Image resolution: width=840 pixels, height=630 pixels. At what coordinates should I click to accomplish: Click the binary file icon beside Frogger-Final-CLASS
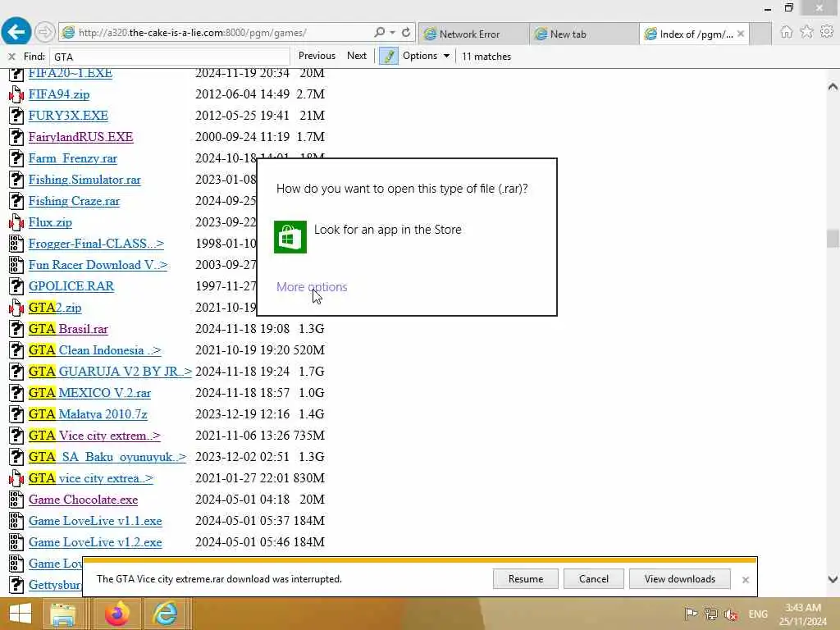click(x=16, y=244)
